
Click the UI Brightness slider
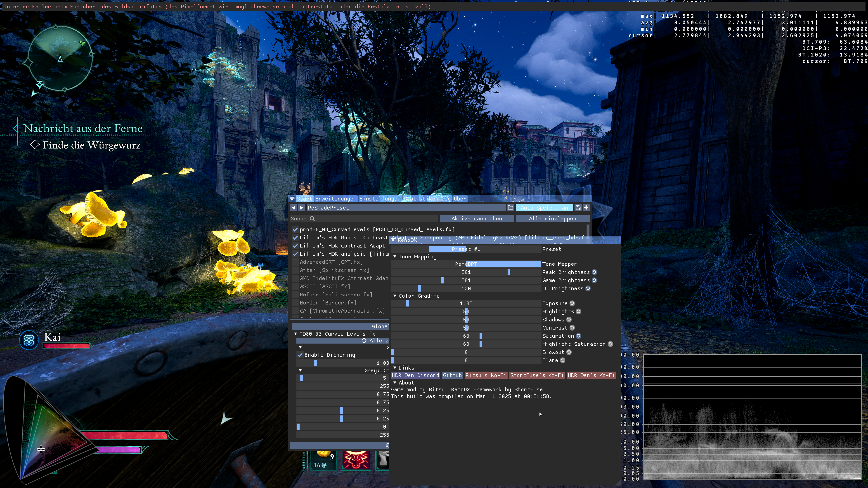point(466,289)
